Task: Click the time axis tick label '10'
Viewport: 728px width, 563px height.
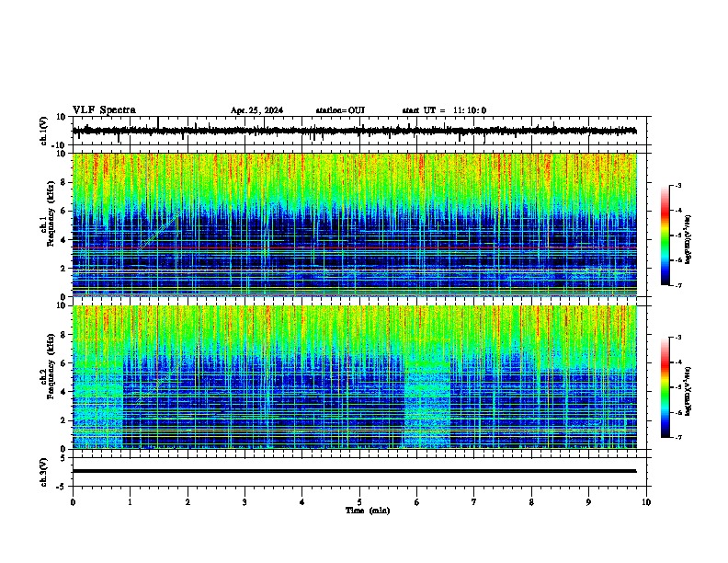Action: [646, 502]
